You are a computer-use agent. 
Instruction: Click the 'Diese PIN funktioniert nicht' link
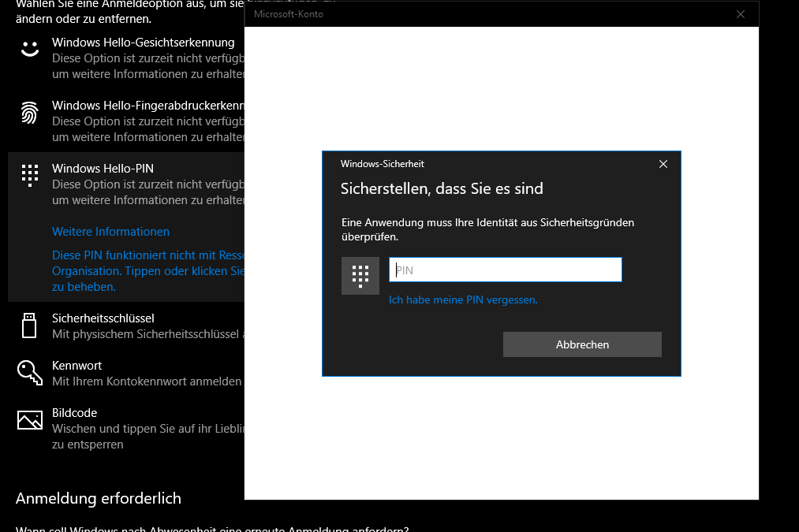click(148, 271)
